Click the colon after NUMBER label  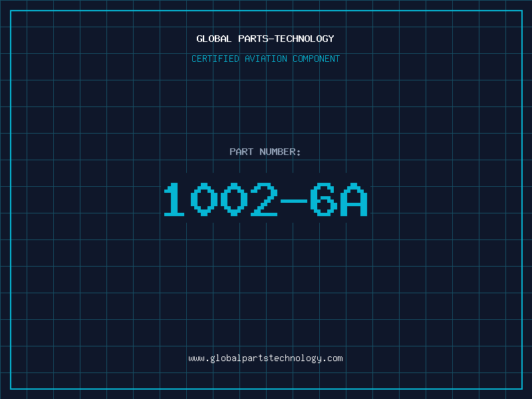click(299, 152)
